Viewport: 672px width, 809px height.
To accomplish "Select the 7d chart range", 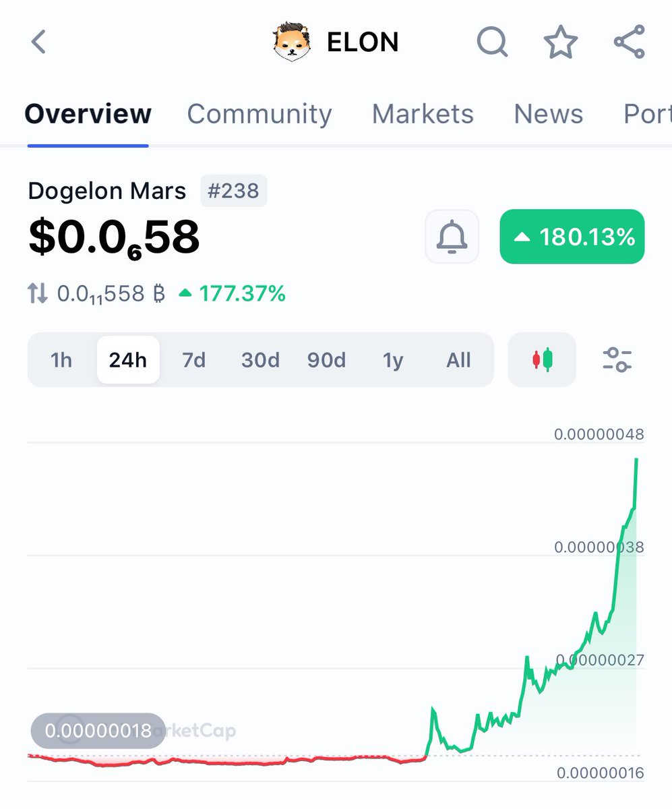I will pos(193,360).
